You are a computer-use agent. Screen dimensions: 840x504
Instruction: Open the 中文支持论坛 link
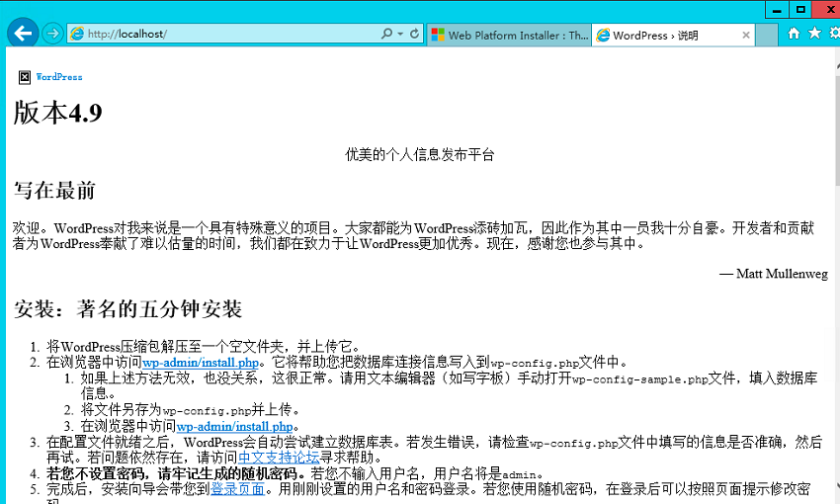pos(279,458)
